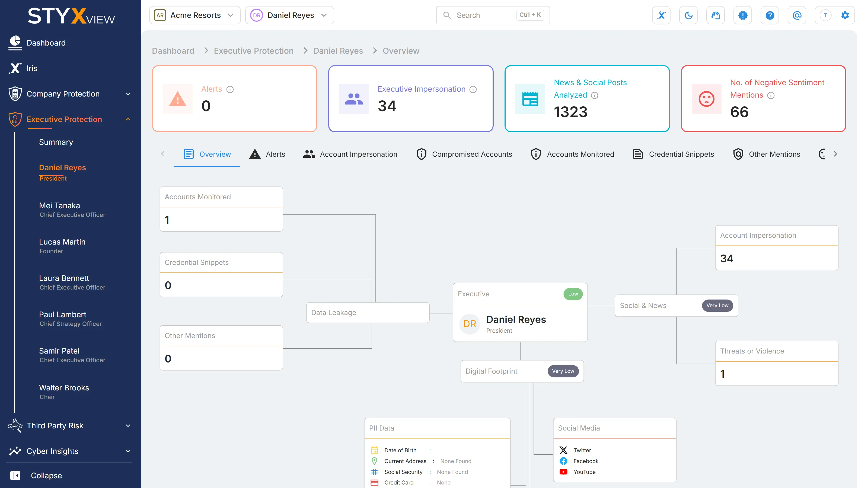Click the Executive Protection breadcrumb link

tap(253, 51)
